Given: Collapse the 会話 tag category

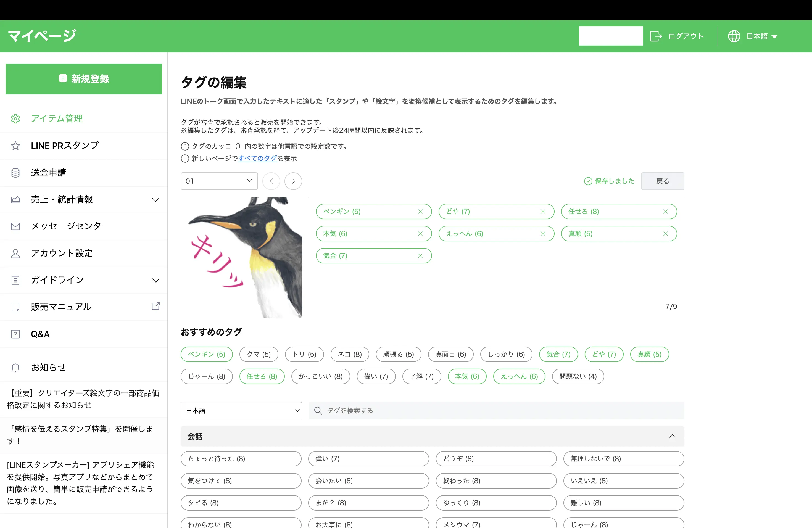Looking at the screenshot, I should tap(672, 436).
